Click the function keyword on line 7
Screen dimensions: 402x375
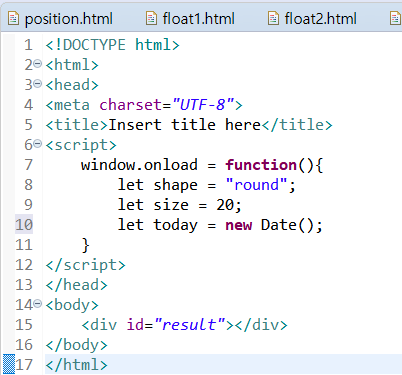coord(261,165)
